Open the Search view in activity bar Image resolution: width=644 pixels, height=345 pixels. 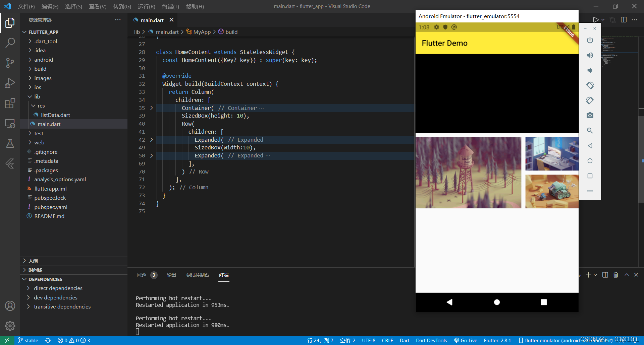point(10,43)
